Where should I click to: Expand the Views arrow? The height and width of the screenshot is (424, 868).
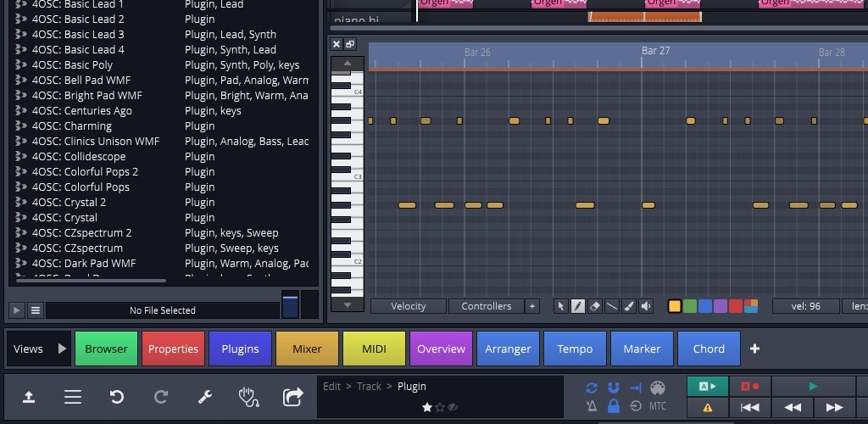point(62,349)
